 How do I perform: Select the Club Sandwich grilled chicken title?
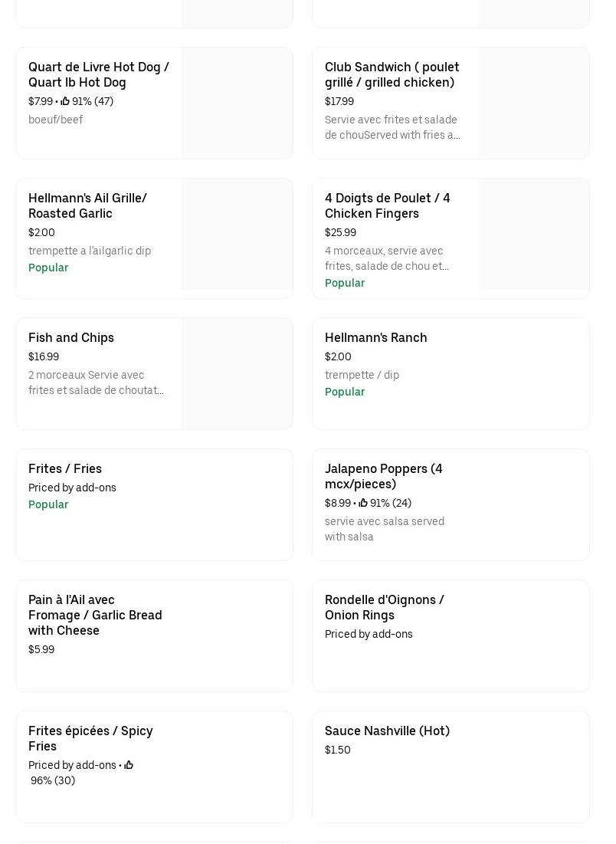[x=392, y=74]
